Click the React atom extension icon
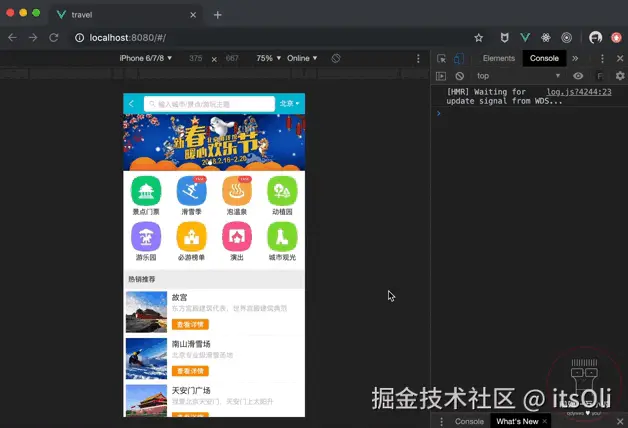This screenshot has height=428, width=628. [545, 38]
